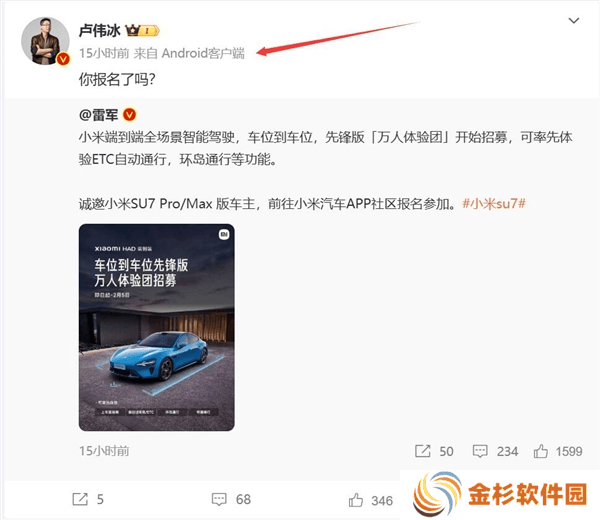Click 卢伟冰's profile avatar photo
600x520 pixels.
coord(45,41)
